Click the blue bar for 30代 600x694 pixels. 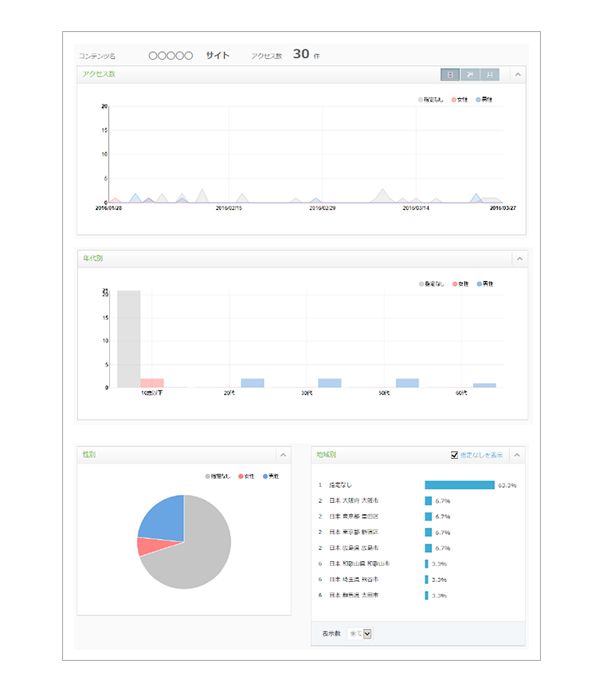click(330, 383)
